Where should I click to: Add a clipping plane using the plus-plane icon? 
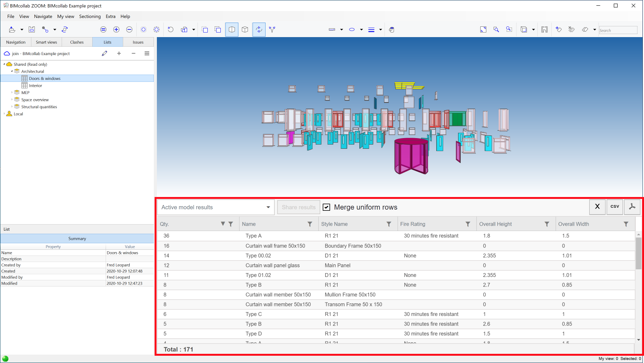coord(559,29)
